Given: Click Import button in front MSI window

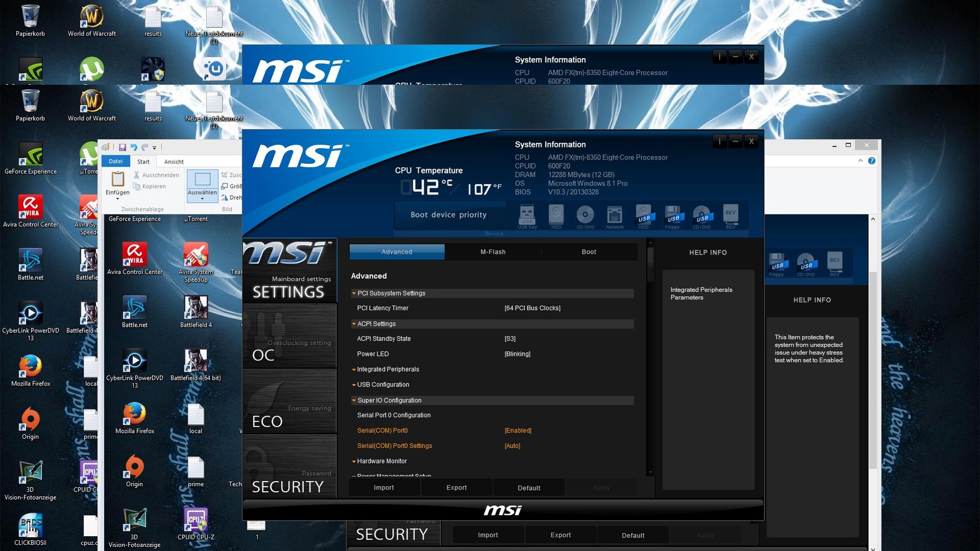Looking at the screenshot, I should coord(384,488).
